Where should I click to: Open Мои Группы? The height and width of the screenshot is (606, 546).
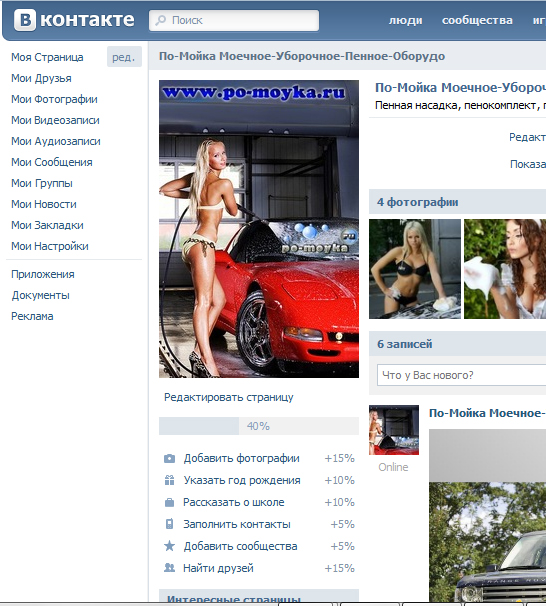pos(42,183)
